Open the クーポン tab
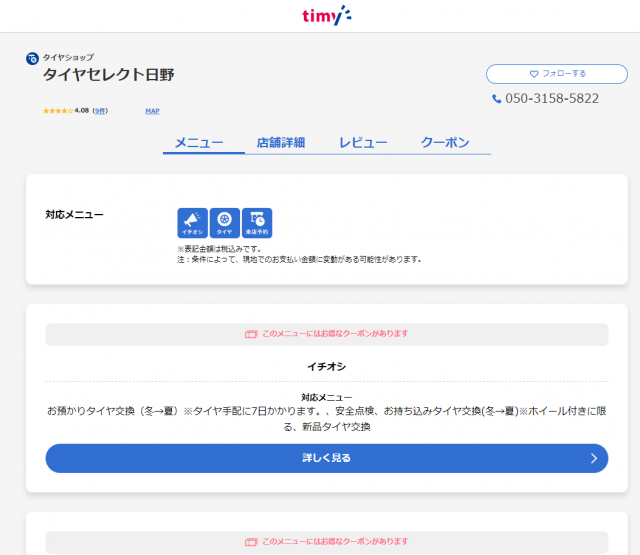This screenshot has width=640, height=555. [x=445, y=143]
